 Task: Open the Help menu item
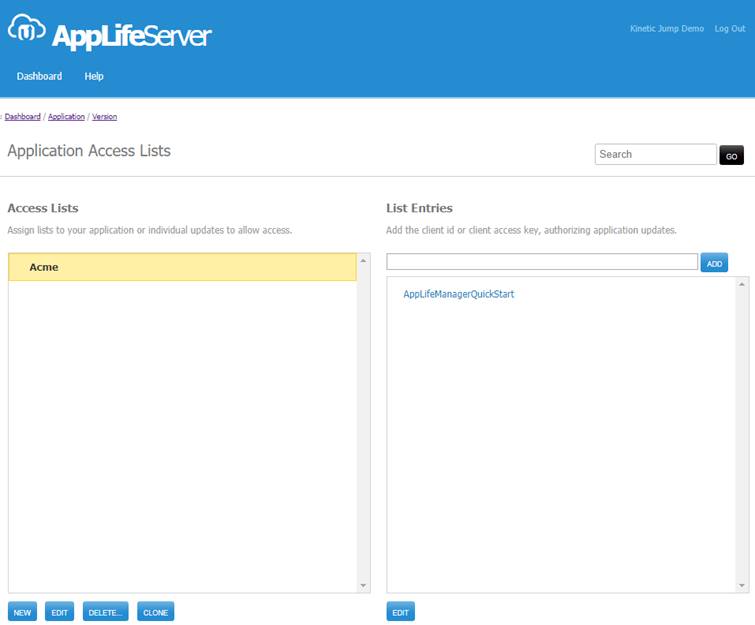pyautogui.click(x=94, y=76)
